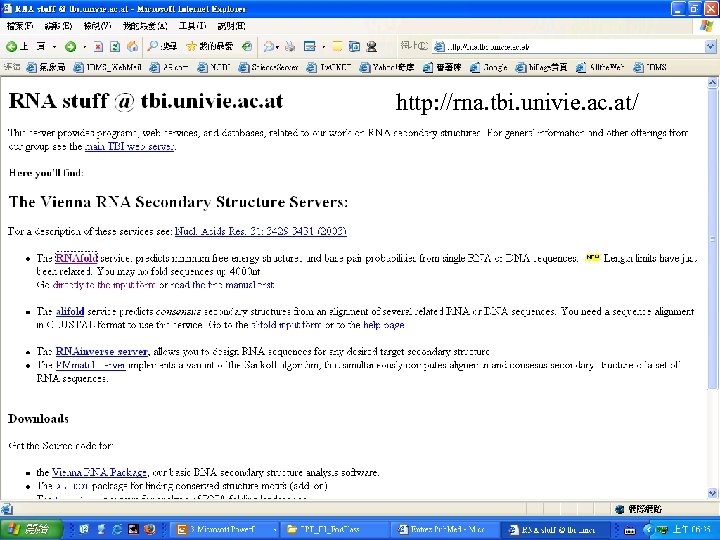Open the Nucl. Acids Res. 31 citation link
The height and width of the screenshot is (540, 720).
[260, 231]
